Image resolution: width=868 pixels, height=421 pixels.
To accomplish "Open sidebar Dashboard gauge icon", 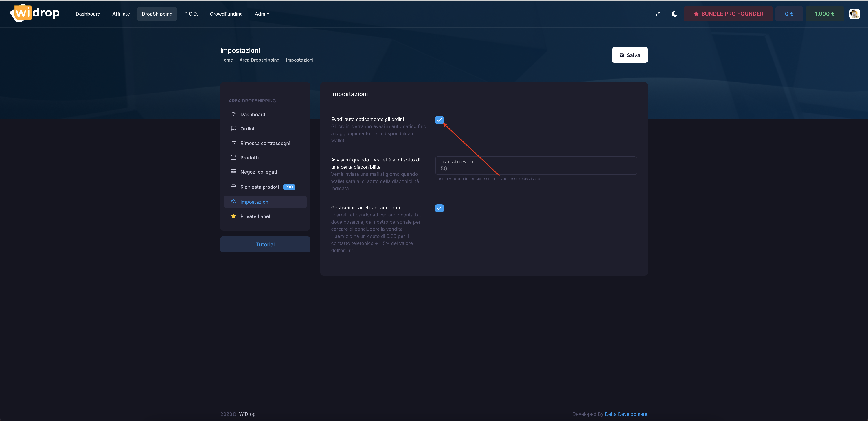I will [x=233, y=114].
